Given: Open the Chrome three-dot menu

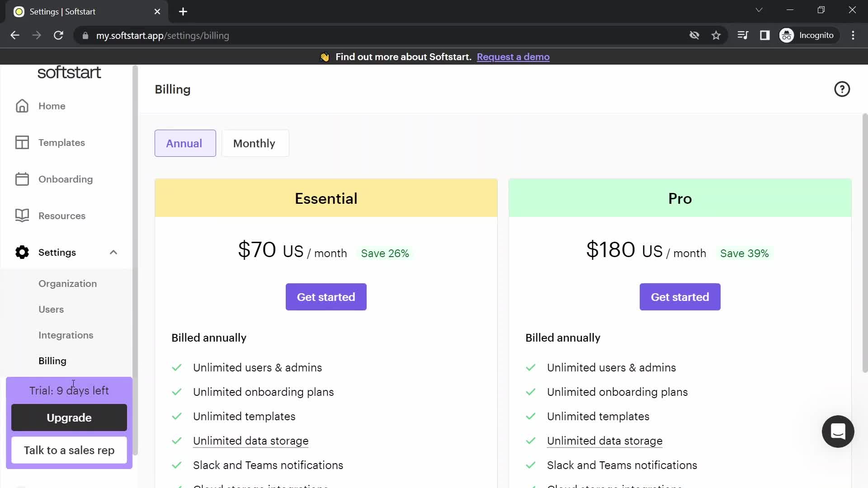Looking at the screenshot, I should click(853, 35).
